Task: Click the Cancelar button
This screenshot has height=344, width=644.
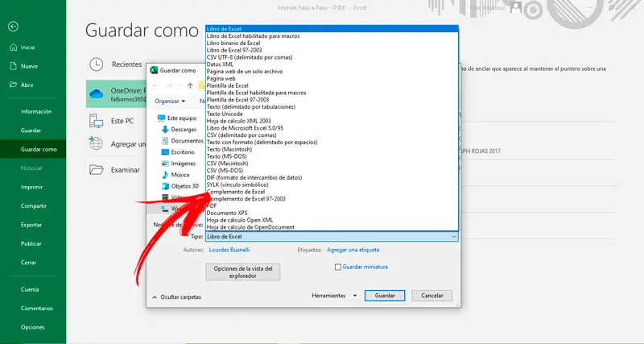Action: click(x=431, y=296)
